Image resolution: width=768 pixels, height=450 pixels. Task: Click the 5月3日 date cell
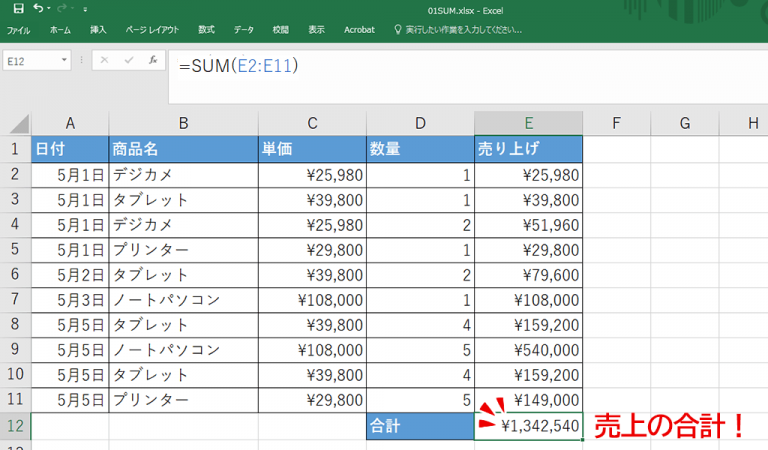(x=70, y=300)
